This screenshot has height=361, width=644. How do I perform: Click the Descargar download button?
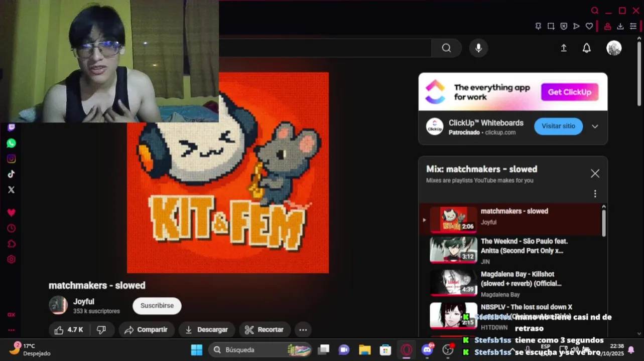tap(206, 329)
